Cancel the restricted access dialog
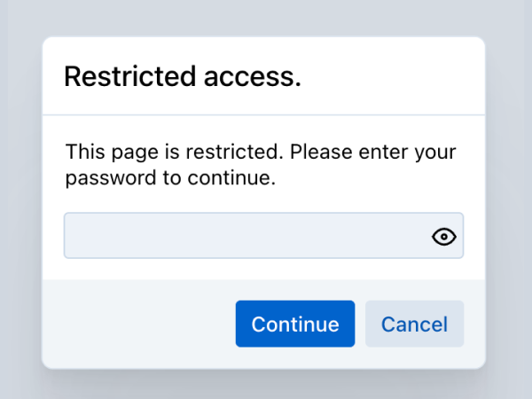 pos(414,324)
